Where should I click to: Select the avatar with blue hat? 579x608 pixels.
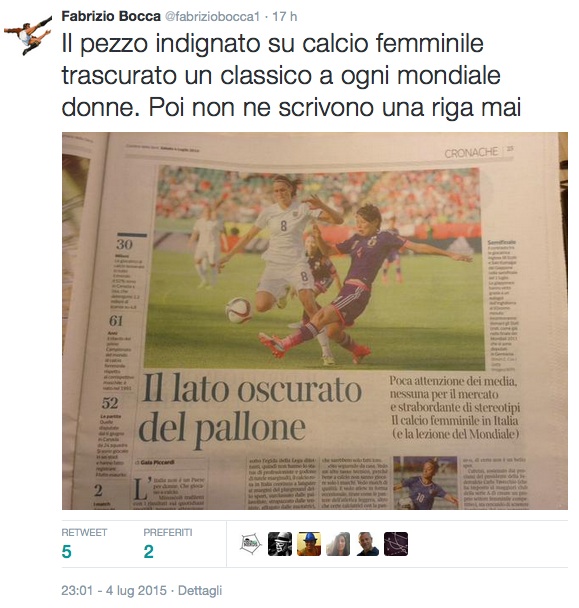309,544
